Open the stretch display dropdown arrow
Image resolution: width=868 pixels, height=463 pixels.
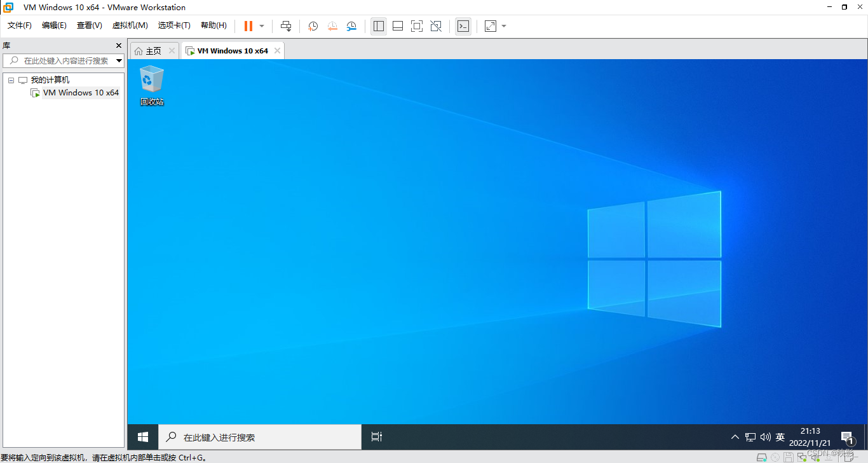[x=504, y=26]
